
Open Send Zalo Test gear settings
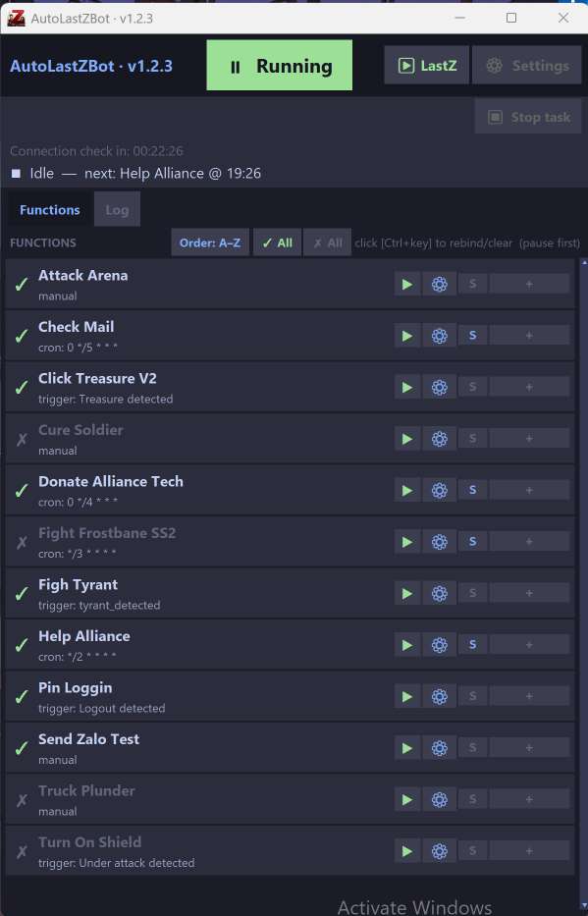(439, 748)
